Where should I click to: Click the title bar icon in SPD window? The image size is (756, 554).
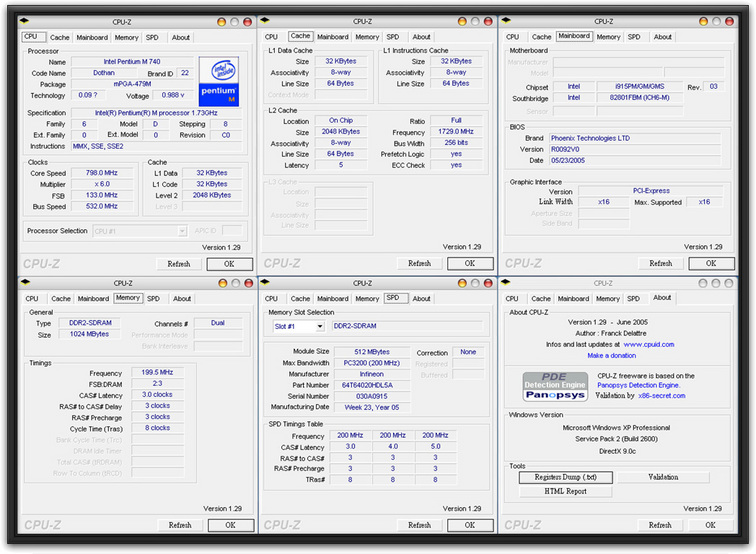264,282
